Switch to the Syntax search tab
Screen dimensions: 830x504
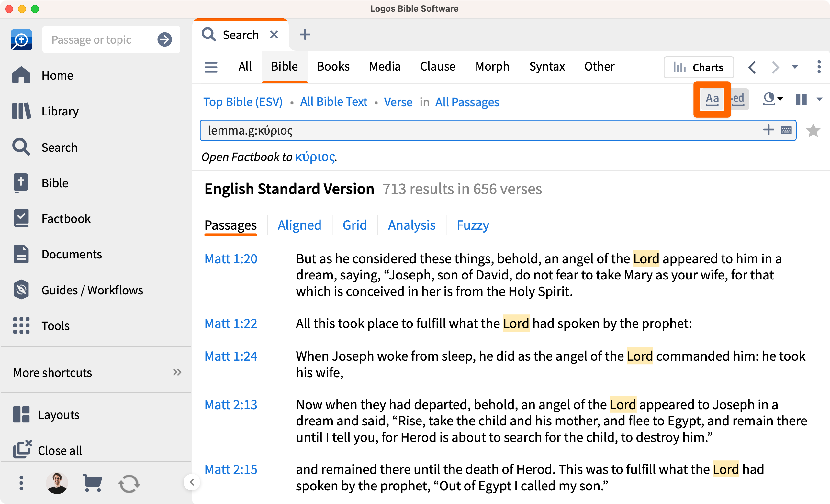click(547, 67)
